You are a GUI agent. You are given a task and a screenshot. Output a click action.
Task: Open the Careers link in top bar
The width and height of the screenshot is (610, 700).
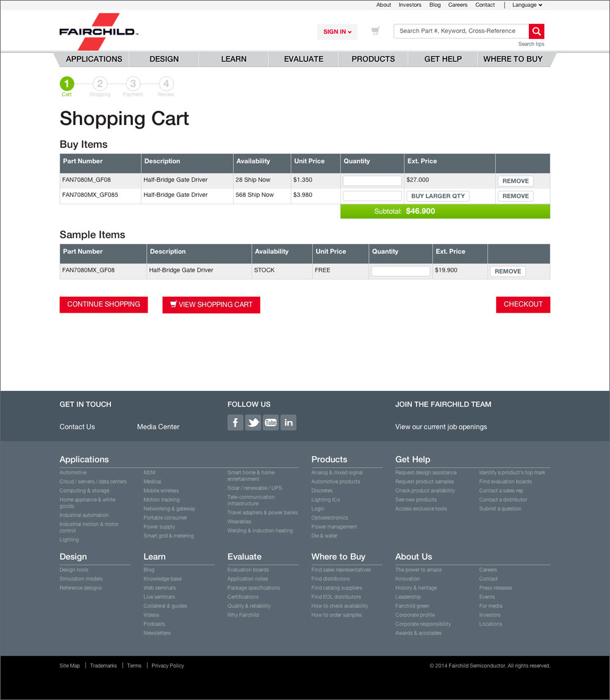457,5
